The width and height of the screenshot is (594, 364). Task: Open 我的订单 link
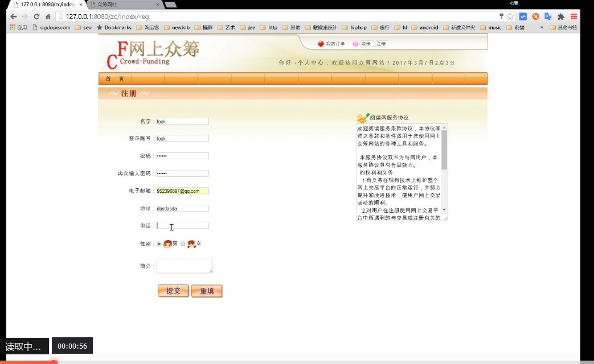[335, 44]
